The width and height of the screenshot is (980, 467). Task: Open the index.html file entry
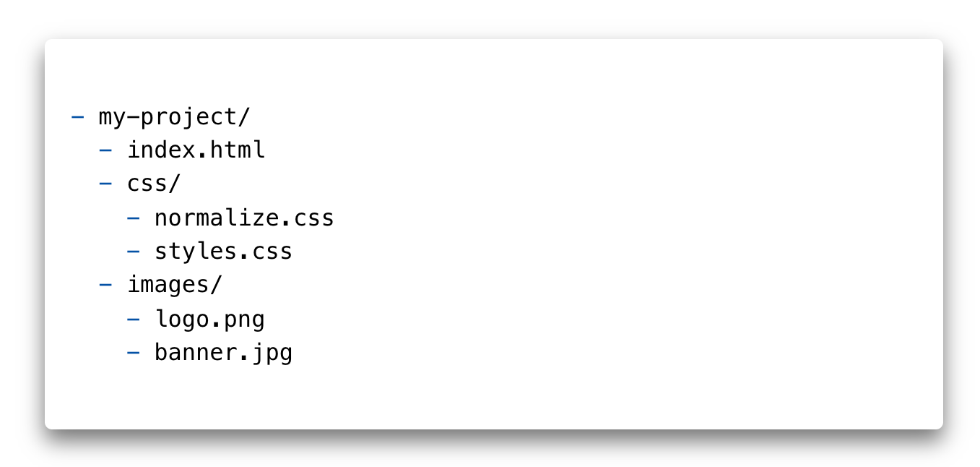[196, 150]
